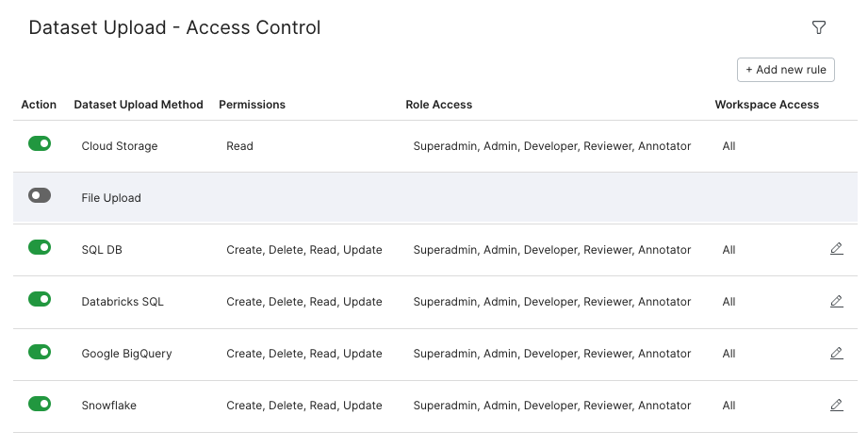The width and height of the screenshot is (868, 448).
Task: Edit the Snowflake rule pencil icon
Action: (837, 405)
